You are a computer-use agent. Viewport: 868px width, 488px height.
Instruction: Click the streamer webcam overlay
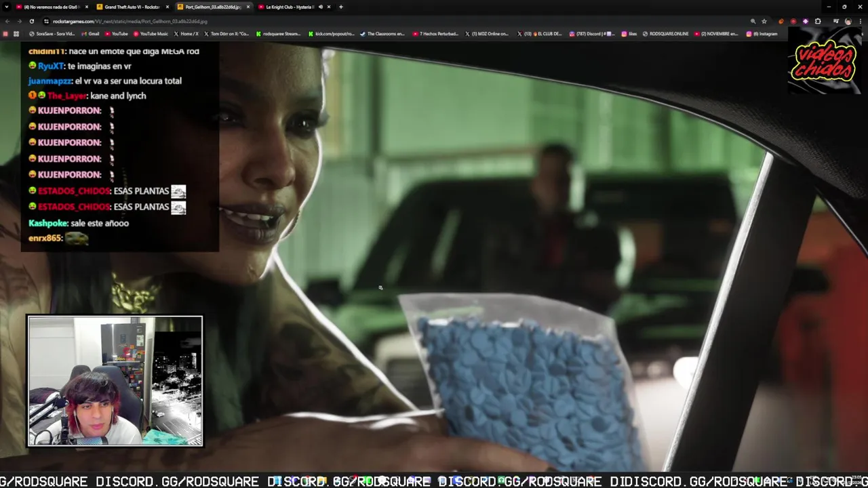point(115,381)
